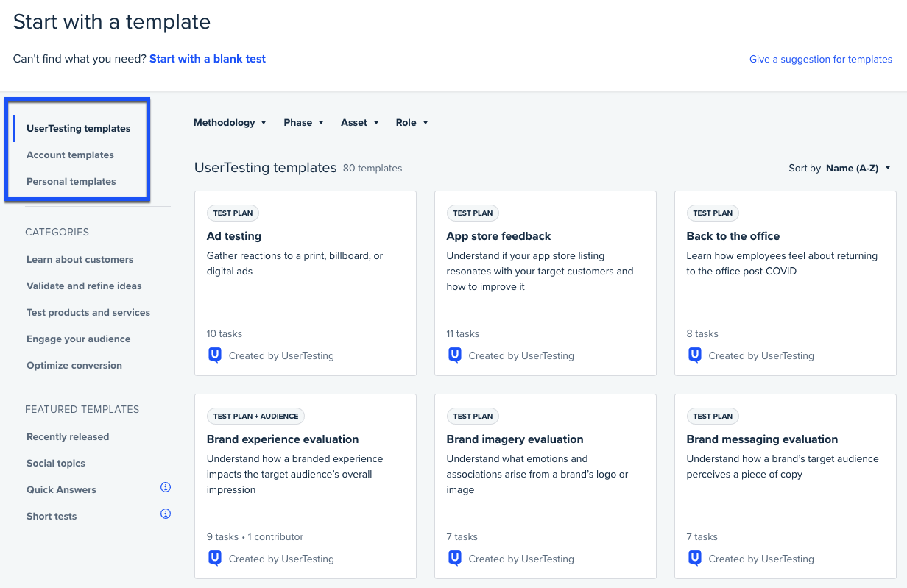Click Give a suggestion for templates

820,59
